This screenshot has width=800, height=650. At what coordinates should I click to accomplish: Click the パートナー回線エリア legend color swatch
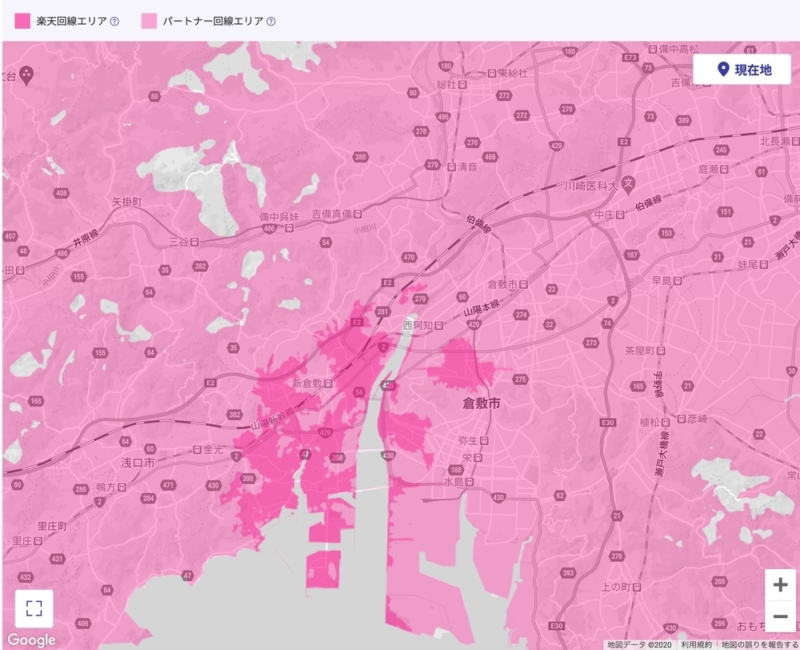(149, 21)
